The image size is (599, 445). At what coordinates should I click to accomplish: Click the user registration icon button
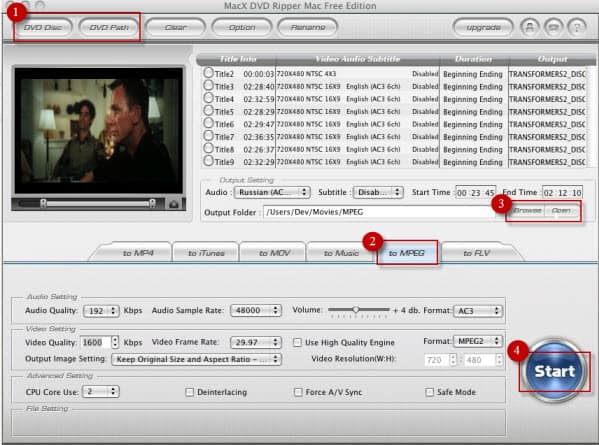(x=529, y=27)
